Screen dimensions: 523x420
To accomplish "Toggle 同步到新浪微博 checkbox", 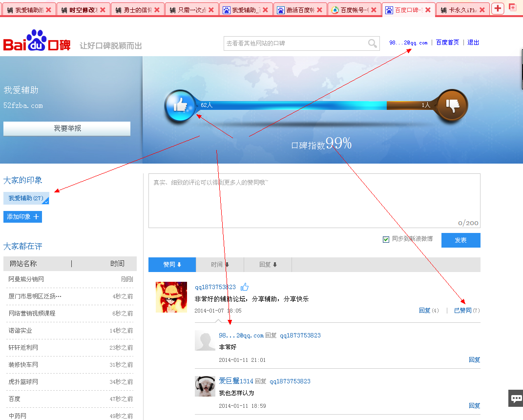I will point(386,239).
